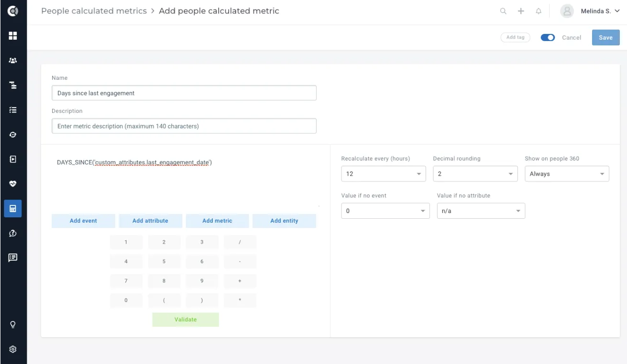Insert the multiply asterisk from keypad
Image resolution: width=627 pixels, height=364 pixels.
click(x=240, y=300)
